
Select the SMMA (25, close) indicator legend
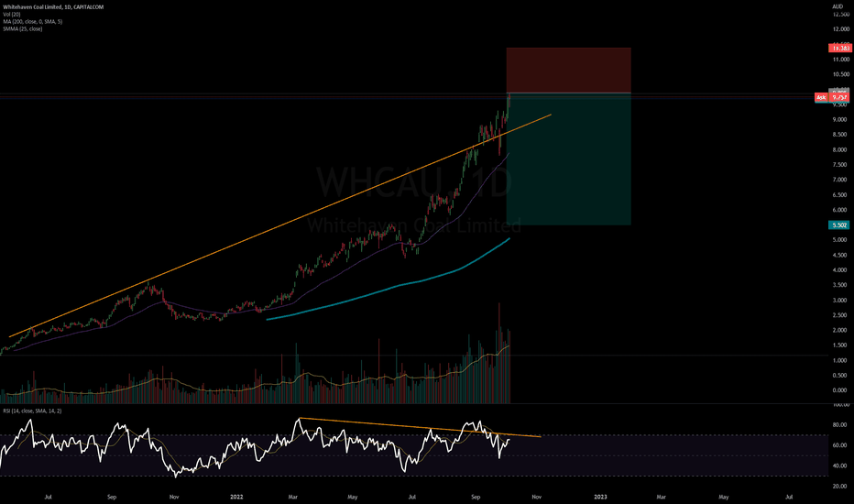pos(22,29)
